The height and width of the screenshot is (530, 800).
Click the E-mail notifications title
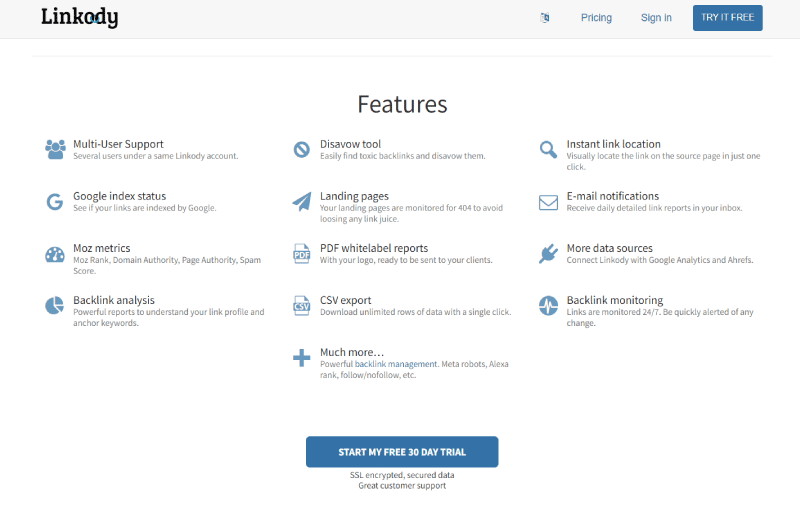click(613, 196)
